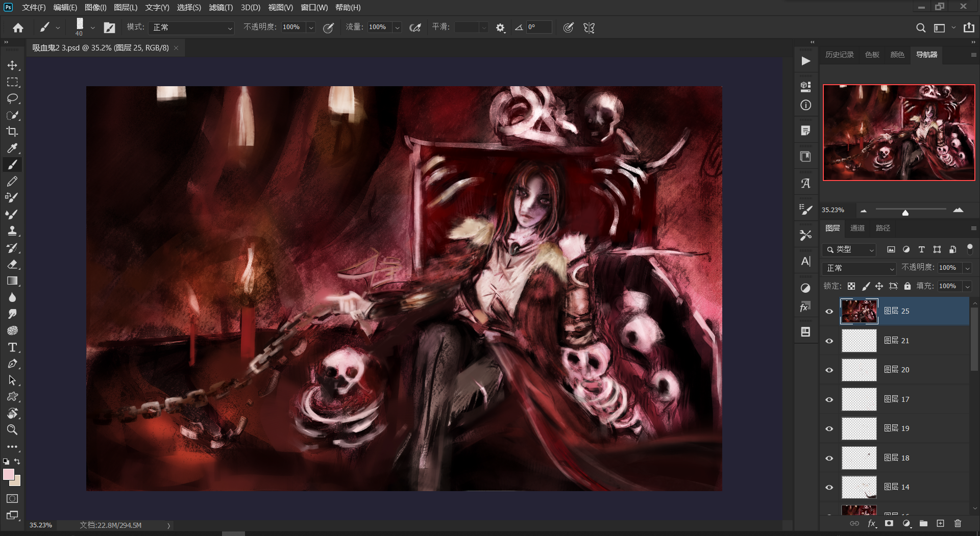
Task: Hide layer 图层 14
Action: pos(829,487)
